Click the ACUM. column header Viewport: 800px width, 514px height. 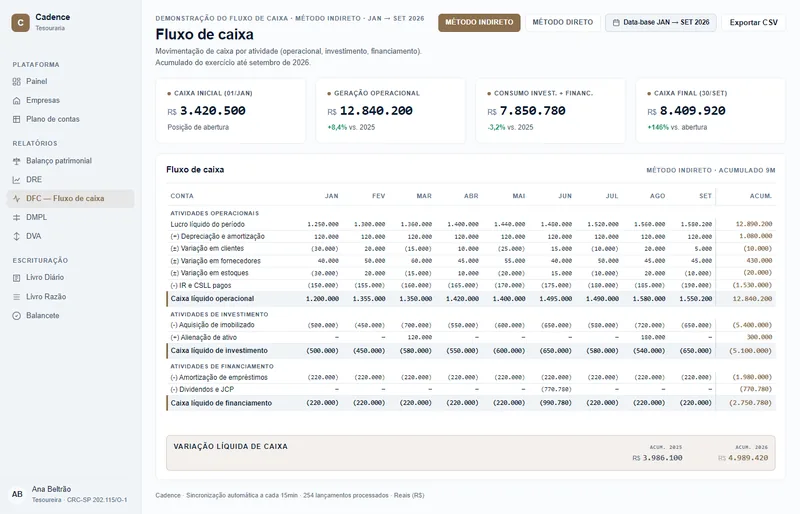coord(761,196)
